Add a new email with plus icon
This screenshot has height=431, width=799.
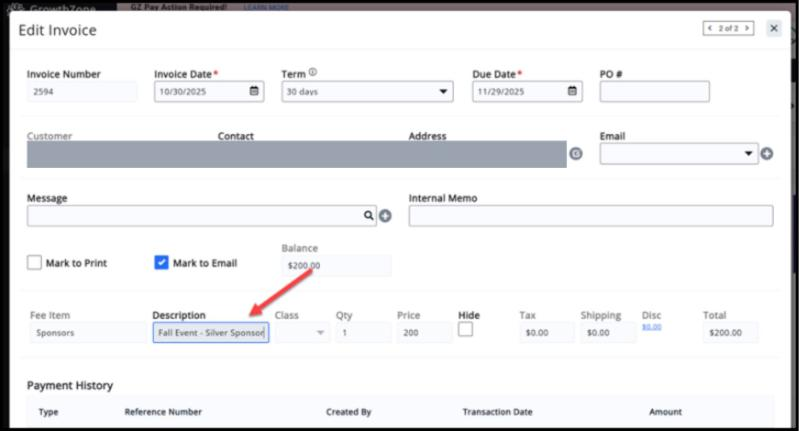tap(766, 153)
